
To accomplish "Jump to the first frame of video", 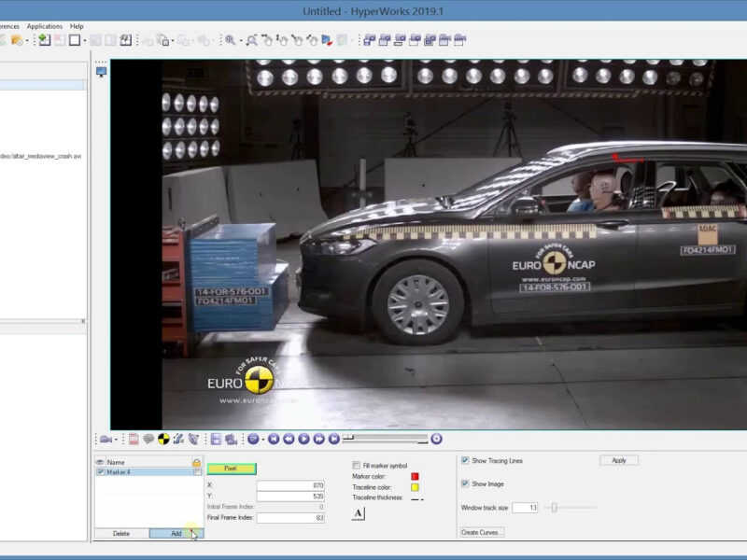I will tap(274, 439).
